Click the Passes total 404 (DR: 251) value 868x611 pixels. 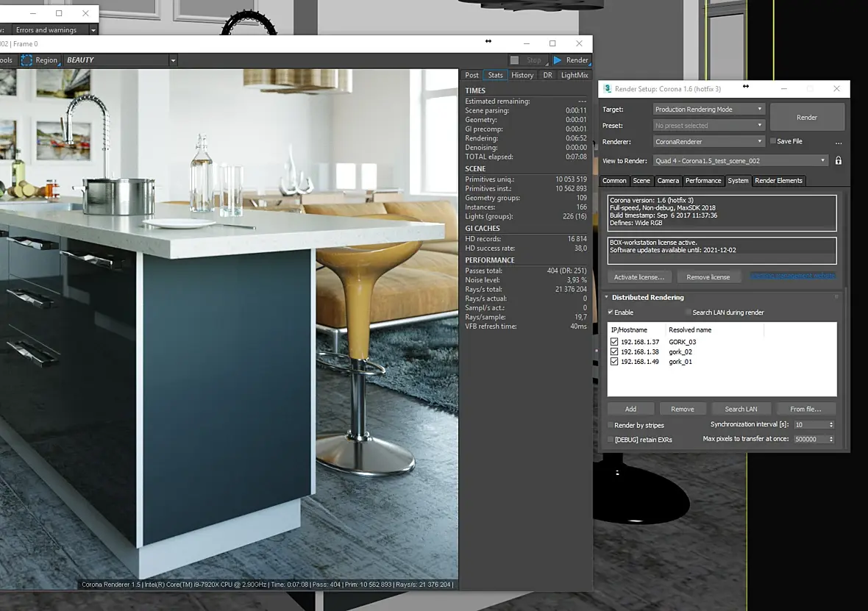(x=566, y=271)
